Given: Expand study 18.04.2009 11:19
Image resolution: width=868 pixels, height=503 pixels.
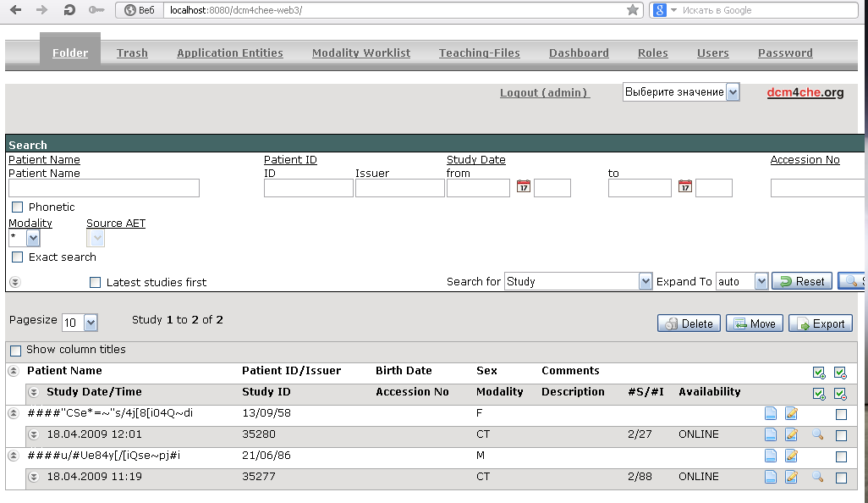Looking at the screenshot, I should [x=34, y=477].
